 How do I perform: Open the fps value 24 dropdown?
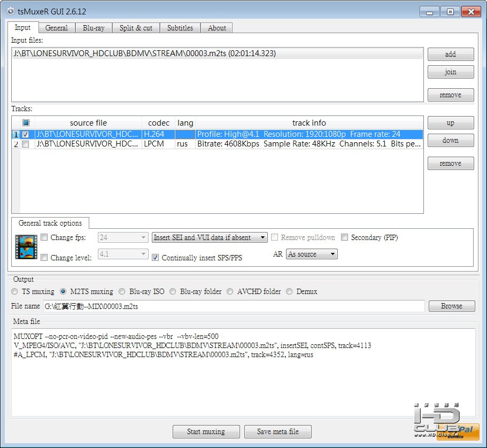pyautogui.click(x=123, y=237)
